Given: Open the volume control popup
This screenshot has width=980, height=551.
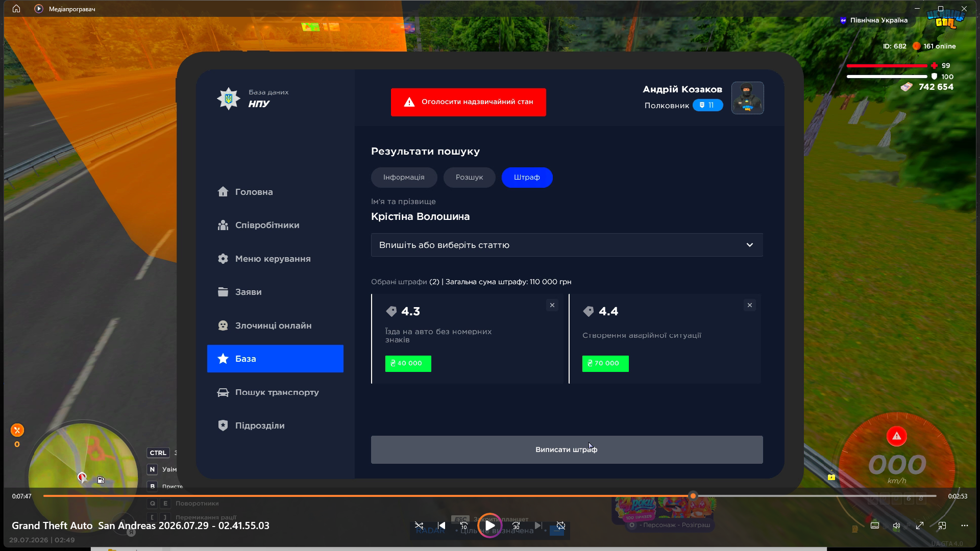Looking at the screenshot, I should coord(897,525).
